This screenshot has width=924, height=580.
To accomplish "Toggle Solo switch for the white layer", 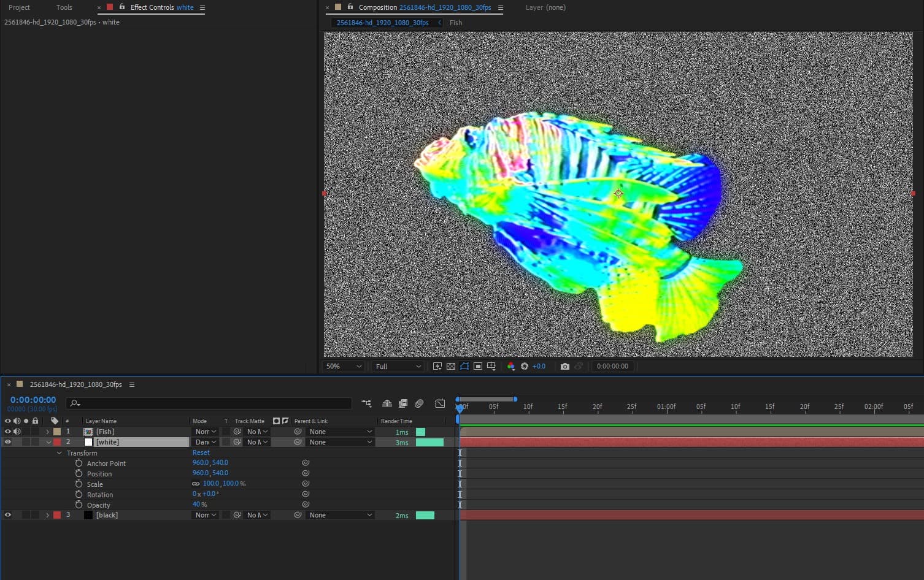I will [26, 442].
